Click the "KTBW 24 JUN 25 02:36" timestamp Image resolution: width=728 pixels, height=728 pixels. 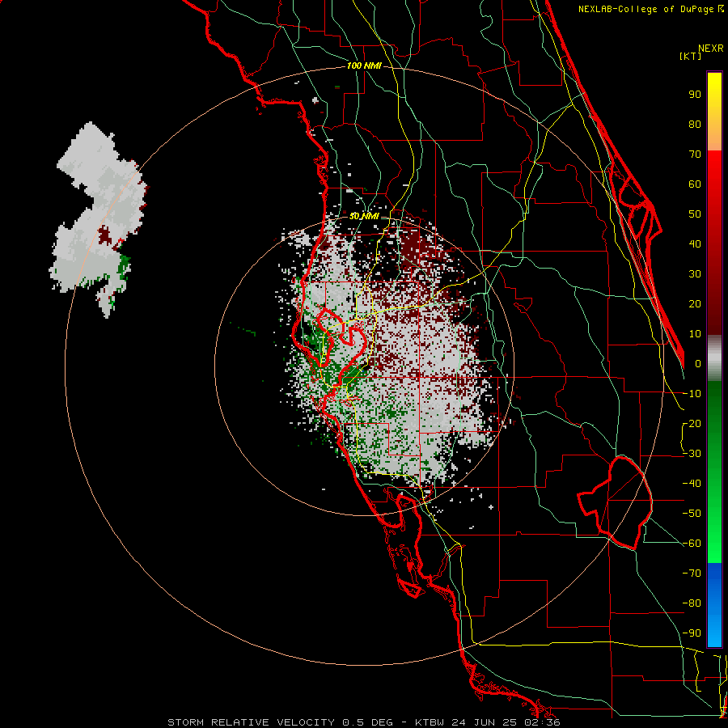(x=488, y=722)
